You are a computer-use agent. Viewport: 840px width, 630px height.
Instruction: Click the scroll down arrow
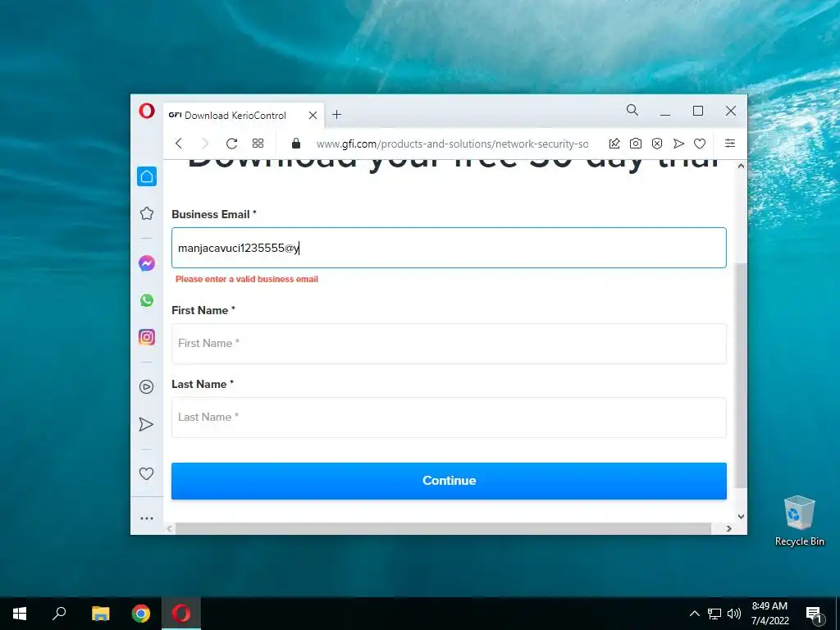pos(741,517)
